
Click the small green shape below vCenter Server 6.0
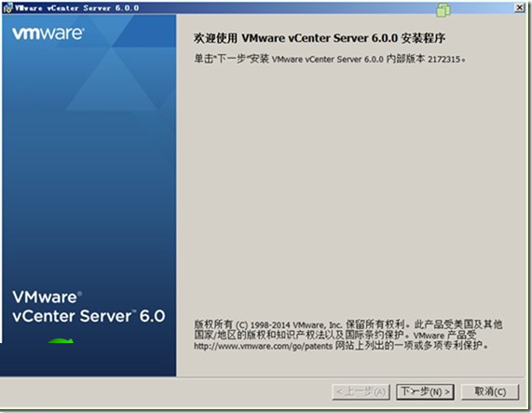[61, 340]
